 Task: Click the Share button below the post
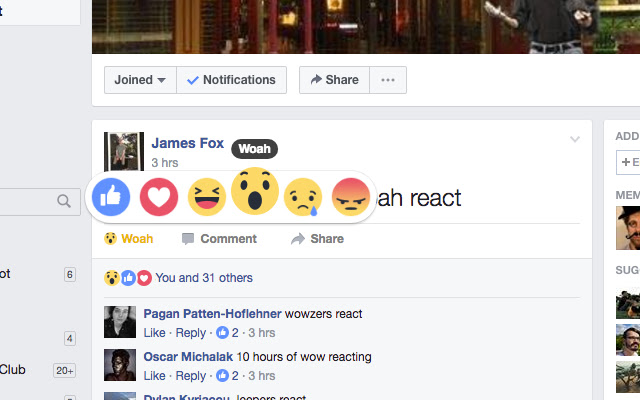(x=317, y=239)
